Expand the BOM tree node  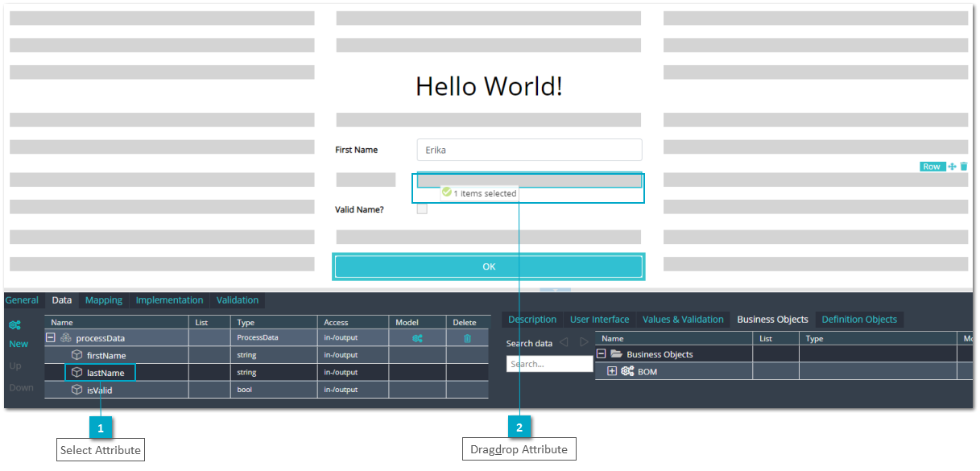(x=612, y=371)
